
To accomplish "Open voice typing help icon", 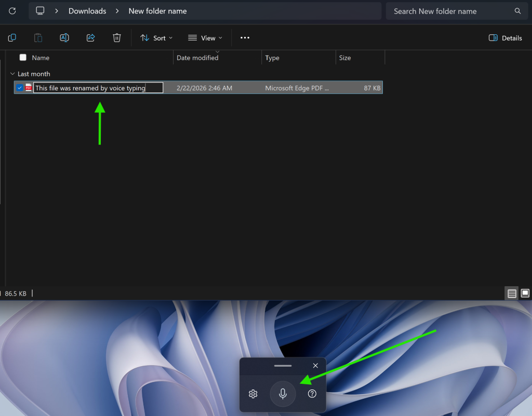I will (x=312, y=394).
